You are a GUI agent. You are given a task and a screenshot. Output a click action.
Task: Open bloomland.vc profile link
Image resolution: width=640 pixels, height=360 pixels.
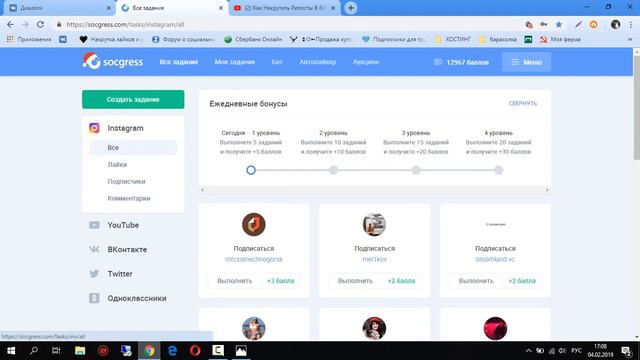coord(495,259)
